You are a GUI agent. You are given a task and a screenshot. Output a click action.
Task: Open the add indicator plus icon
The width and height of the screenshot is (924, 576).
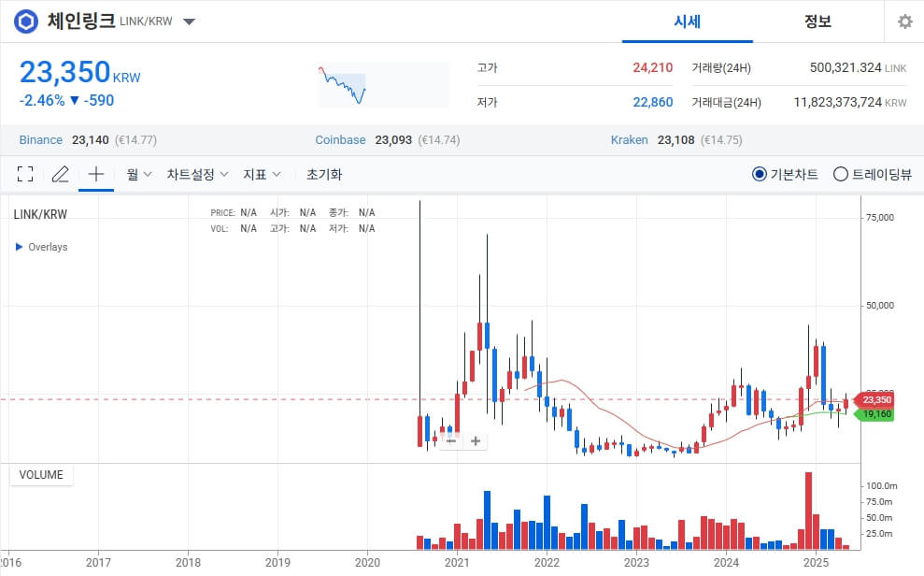(94, 174)
